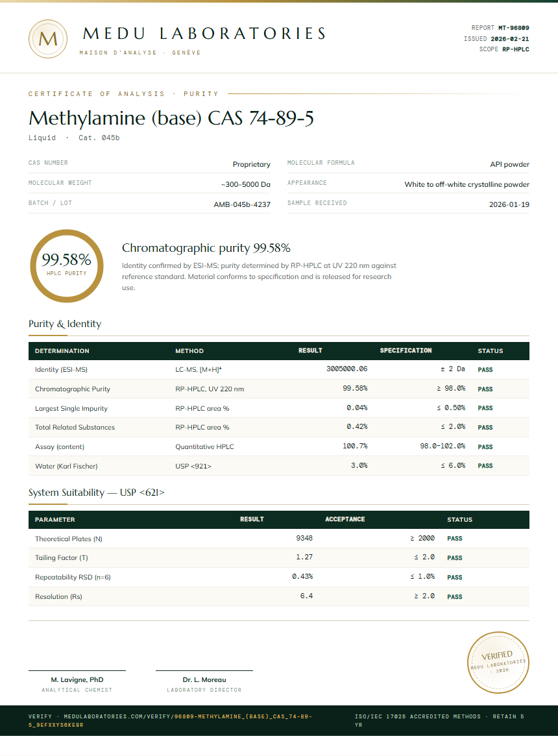Click the M. Lavigne, PhD signature name
Image resolution: width=558 pixels, height=756 pixels.
click(77, 680)
